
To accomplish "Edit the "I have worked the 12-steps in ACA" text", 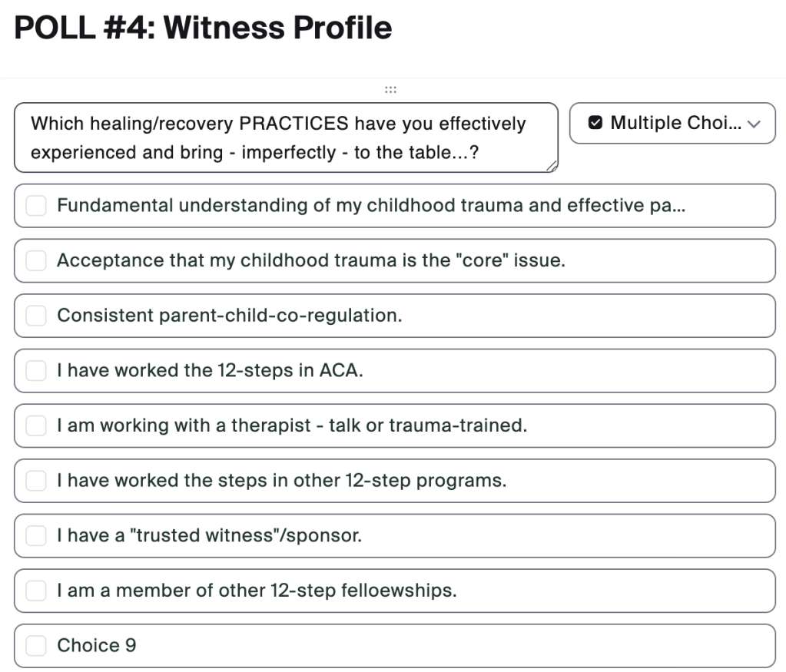I will [210, 371].
